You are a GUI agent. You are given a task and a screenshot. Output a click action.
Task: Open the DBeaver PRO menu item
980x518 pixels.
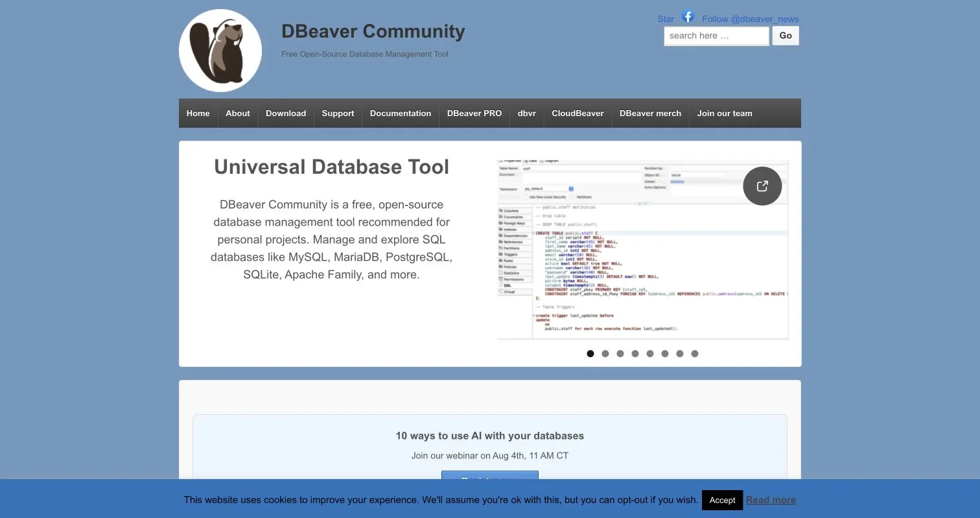click(x=474, y=113)
